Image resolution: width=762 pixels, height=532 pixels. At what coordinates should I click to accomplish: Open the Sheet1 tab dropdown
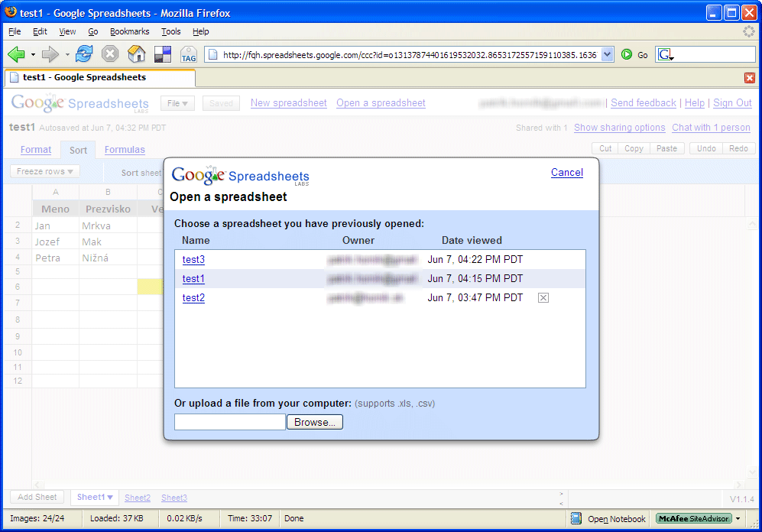click(x=110, y=497)
